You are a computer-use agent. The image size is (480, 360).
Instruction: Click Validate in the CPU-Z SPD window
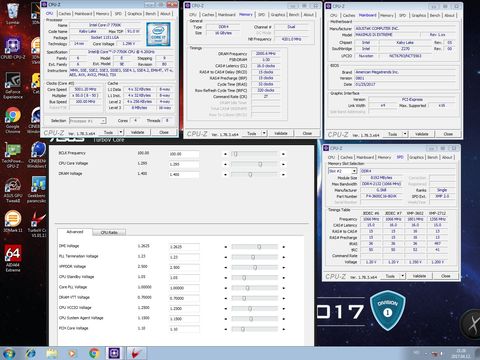pos(419,276)
